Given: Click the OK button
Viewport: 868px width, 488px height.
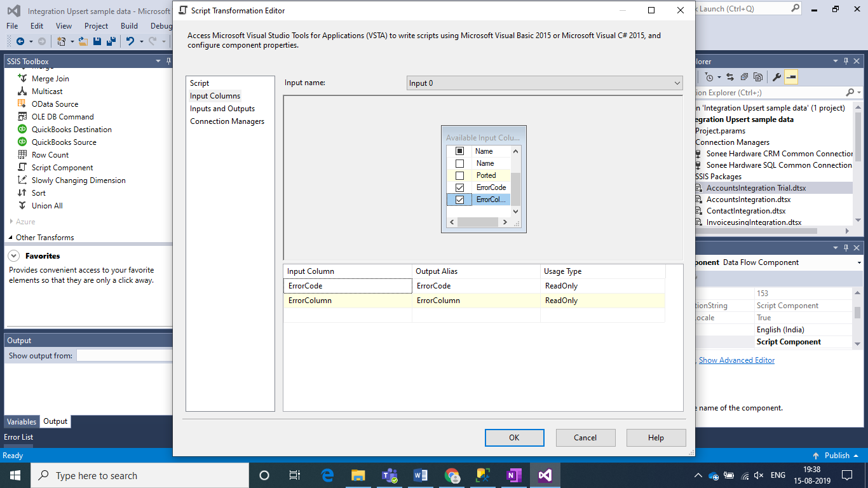Looking at the screenshot, I should point(514,437).
